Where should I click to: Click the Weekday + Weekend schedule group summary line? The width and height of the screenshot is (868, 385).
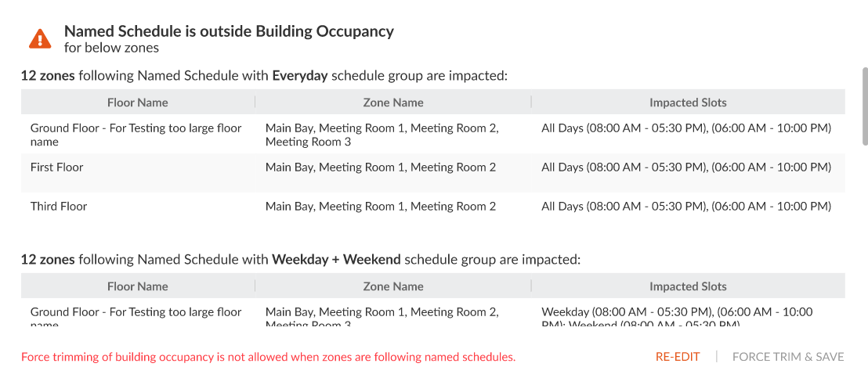(x=301, y=260)
